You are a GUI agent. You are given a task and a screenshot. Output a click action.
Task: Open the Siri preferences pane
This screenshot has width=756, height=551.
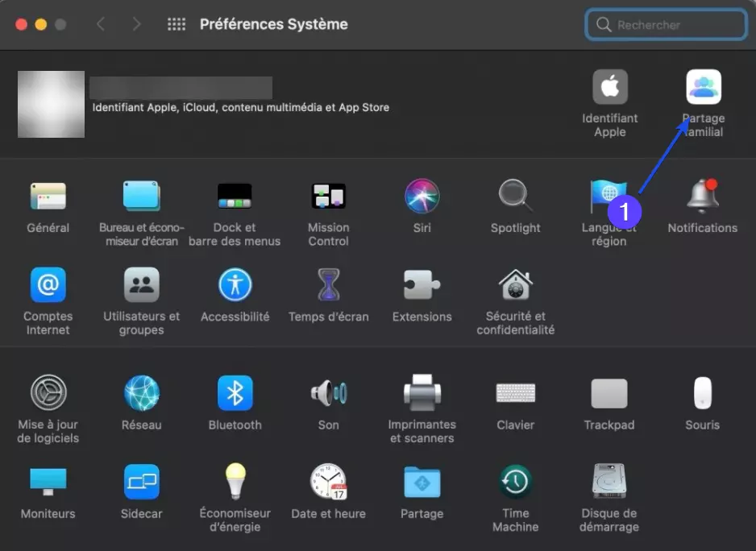point(422,196)
